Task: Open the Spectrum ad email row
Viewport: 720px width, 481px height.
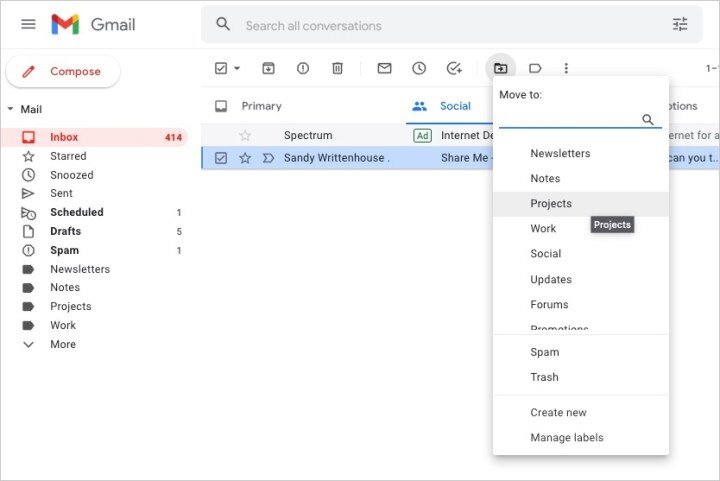Action: click(x=347, y=135)
